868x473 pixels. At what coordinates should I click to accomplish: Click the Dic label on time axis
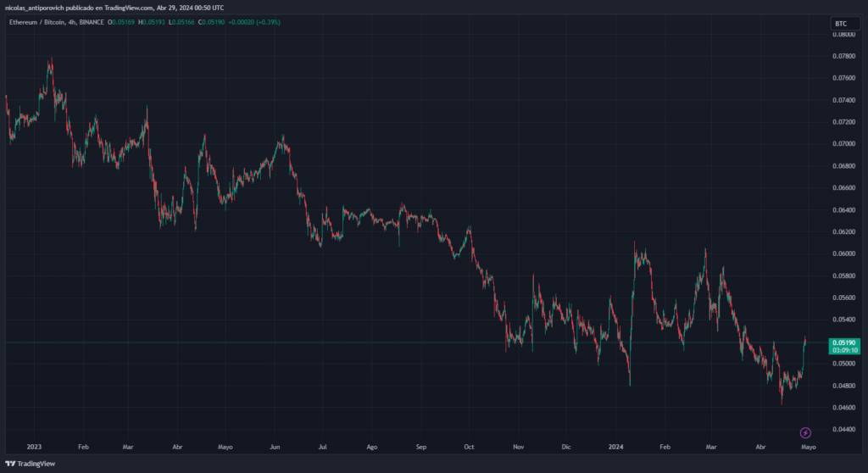(566, 445)
